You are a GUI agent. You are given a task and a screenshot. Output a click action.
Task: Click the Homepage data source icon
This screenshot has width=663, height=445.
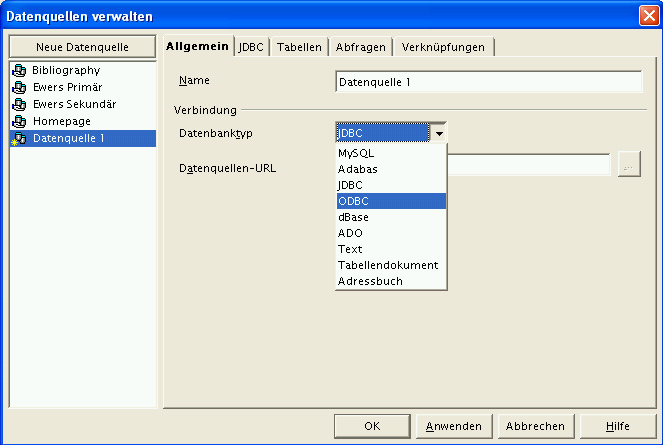coord(18,122)
